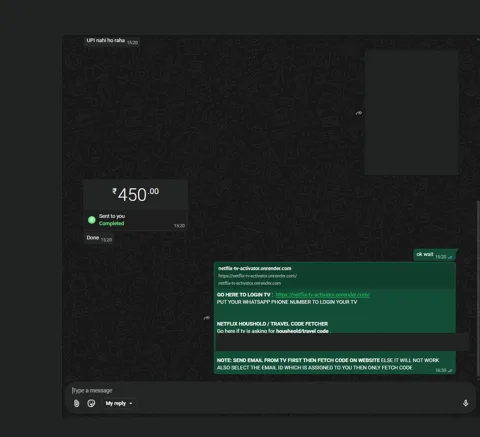
Task: Click the 'GO HERE TO LOGIN TV' label
Action: coord(244,295)
